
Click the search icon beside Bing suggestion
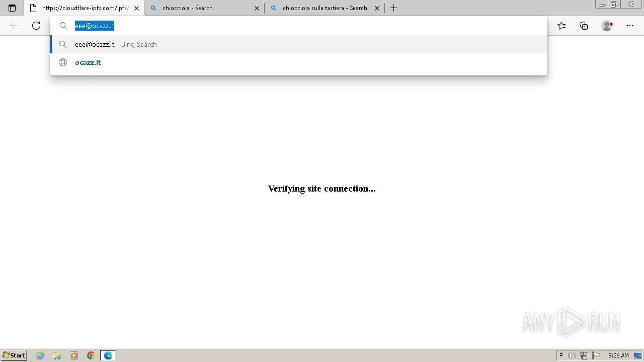(63, 44)
